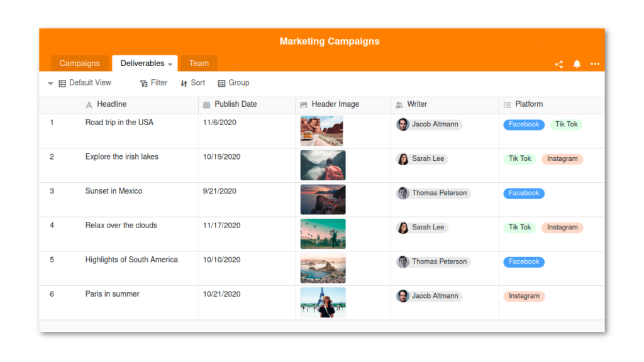Click the share icon in header
Viewport: 644px width, 362px height.
(x=558, y=64)
